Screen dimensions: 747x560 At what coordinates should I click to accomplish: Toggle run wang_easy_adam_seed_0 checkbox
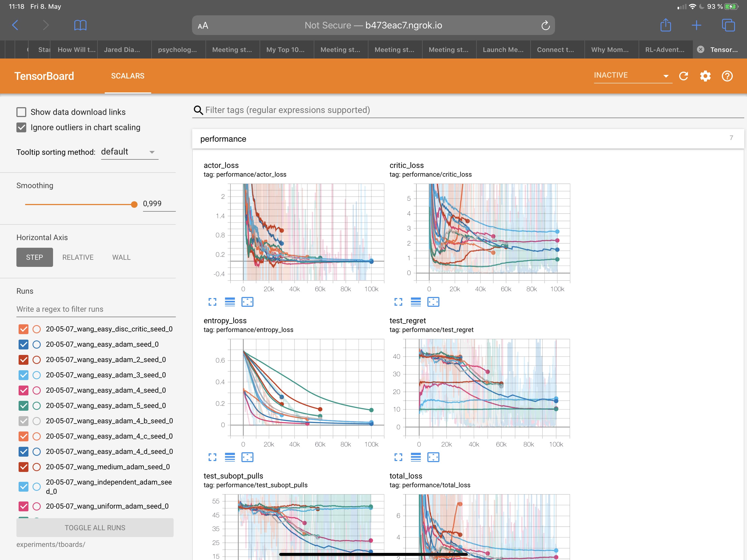(23, 344)
